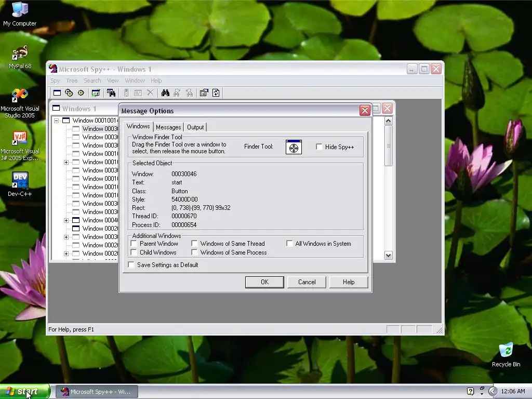Screen dimensions: 532x399
Task: Click the Find Previous toolbar icon
Action: pos(189,93)
